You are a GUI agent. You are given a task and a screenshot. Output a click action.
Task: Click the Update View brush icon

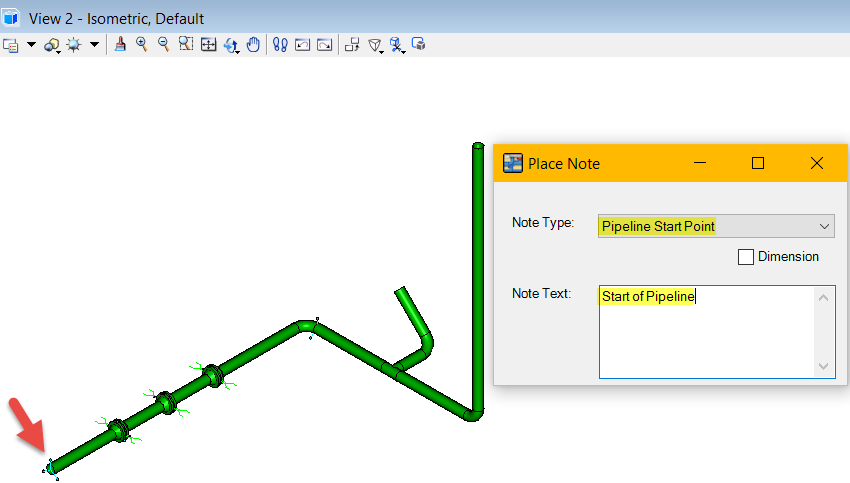(x=120, y=44)
